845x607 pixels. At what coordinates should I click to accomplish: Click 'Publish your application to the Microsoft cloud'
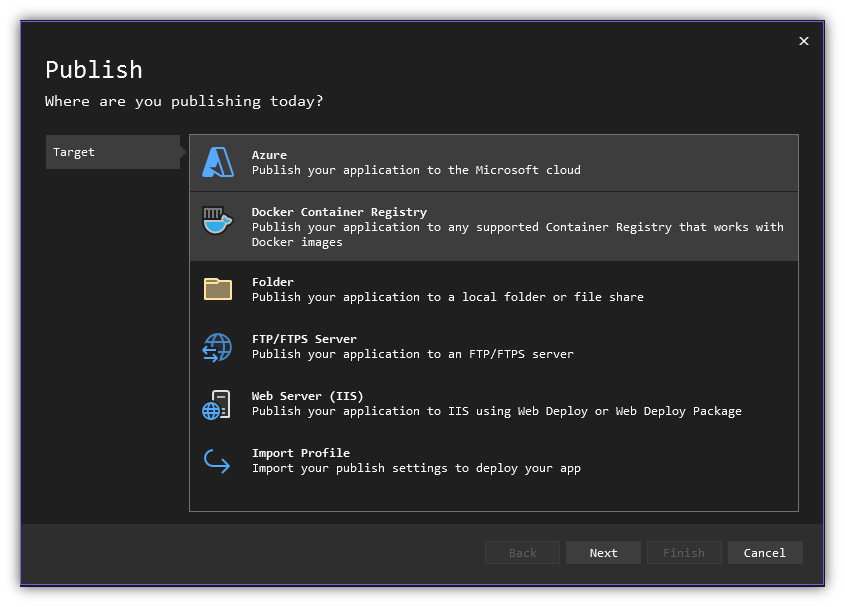pyautogui.click(x=416, y=170)
